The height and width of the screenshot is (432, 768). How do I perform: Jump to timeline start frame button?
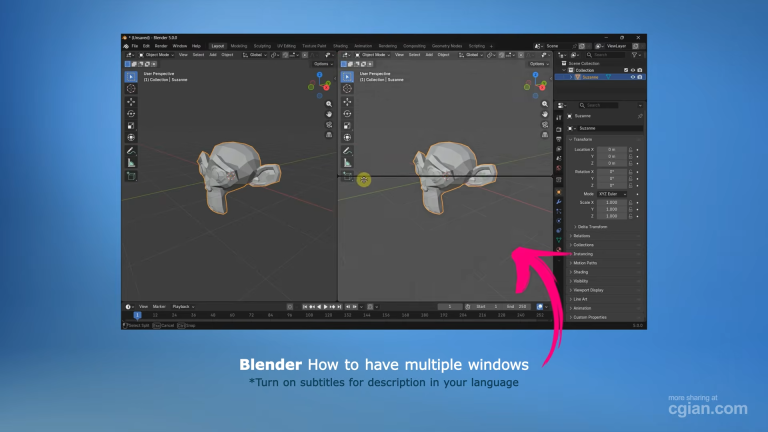click(305, 307)
